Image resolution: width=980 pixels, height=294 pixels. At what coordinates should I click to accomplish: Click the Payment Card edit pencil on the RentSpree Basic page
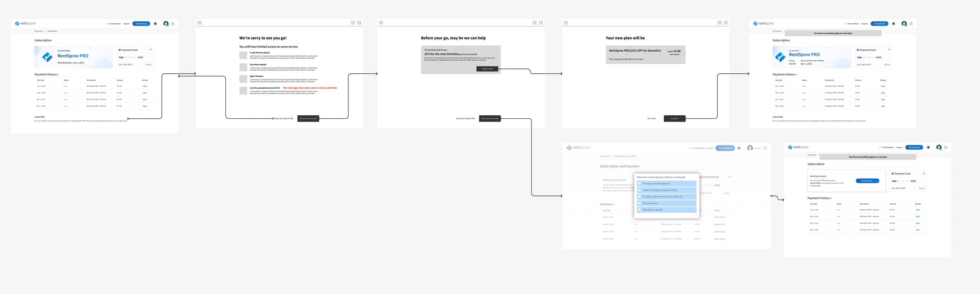pos(924,173)
